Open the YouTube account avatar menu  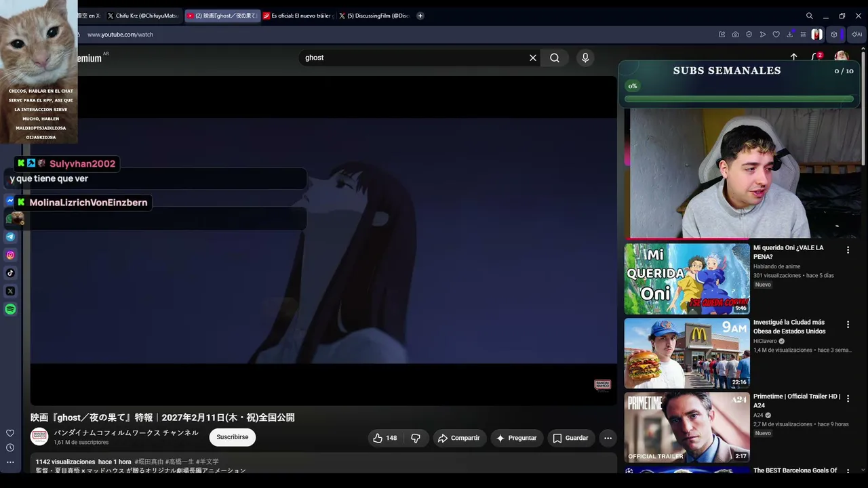(842, 56)
